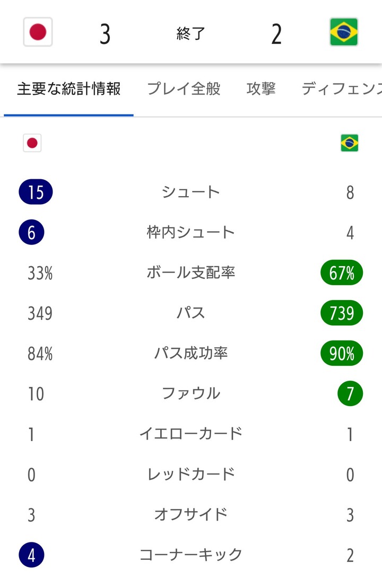
Task: Click the Japan flag icon in the score header
Action: (38, 32)
